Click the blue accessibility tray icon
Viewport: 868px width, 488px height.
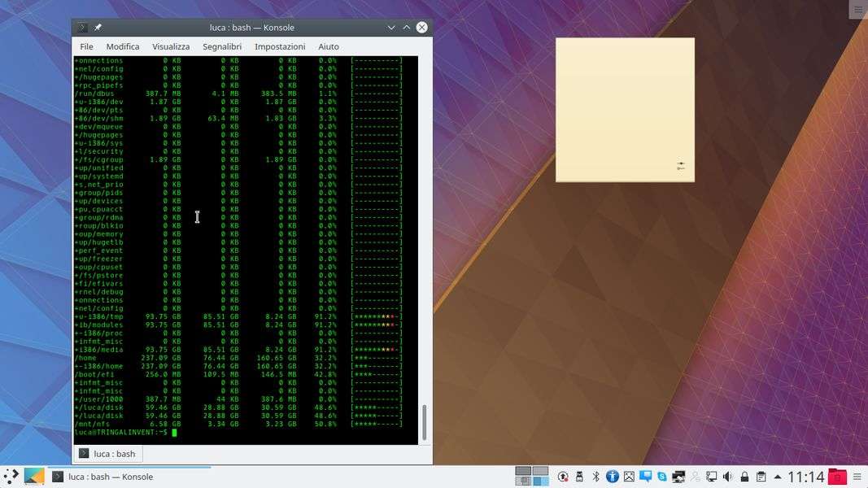pyautogui.click(x=613, y=477)
